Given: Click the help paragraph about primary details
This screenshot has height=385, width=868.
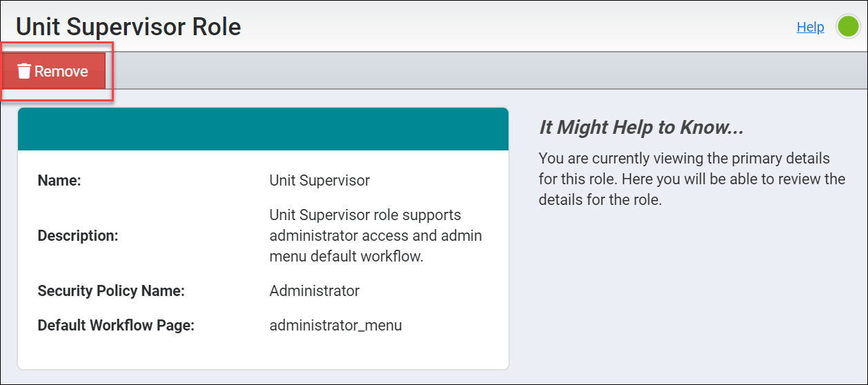Looking at the screenshot, I should (x=692, y=179).
